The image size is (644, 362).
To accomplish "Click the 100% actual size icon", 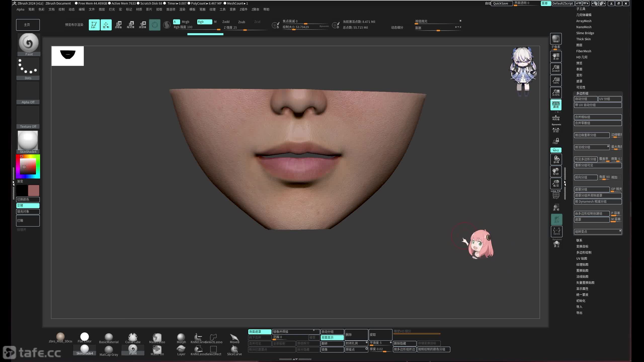I will coord(556,80).
